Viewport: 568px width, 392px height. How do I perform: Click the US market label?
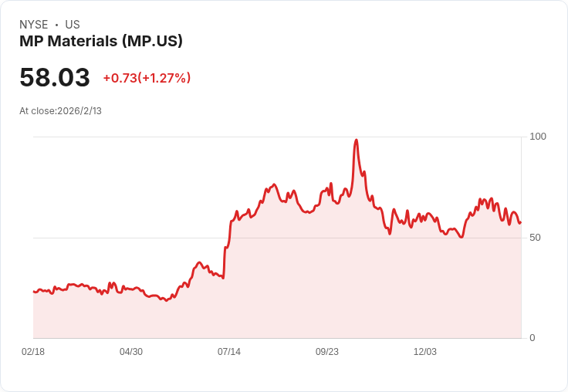[73, 25]
